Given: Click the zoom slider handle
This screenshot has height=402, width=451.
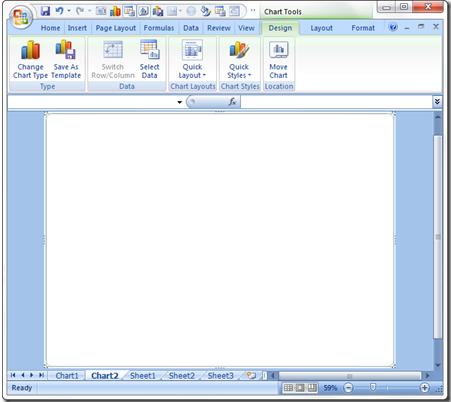Looking at the screenshot, I should [373, 387].
